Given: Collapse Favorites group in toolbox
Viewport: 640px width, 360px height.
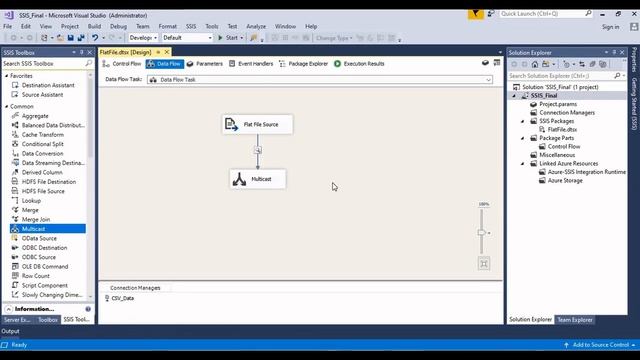Looking at the screenshot, I should pos(7,76).
